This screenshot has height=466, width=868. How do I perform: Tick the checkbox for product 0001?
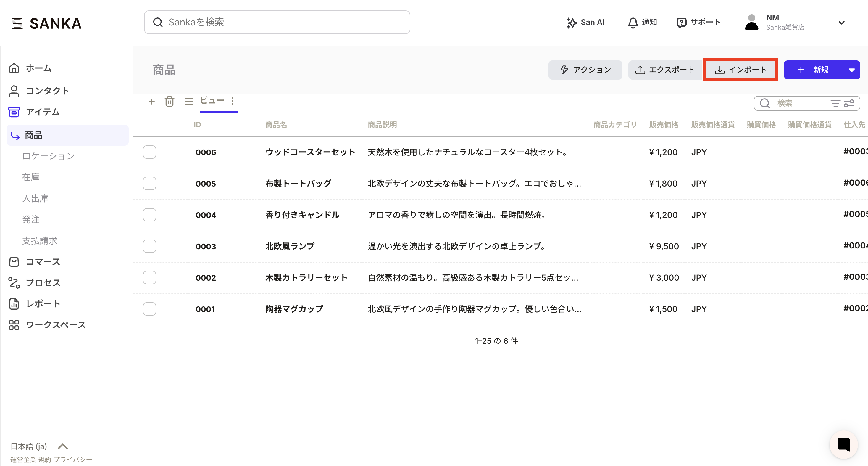pyautogui.click(x=149, y=309)
